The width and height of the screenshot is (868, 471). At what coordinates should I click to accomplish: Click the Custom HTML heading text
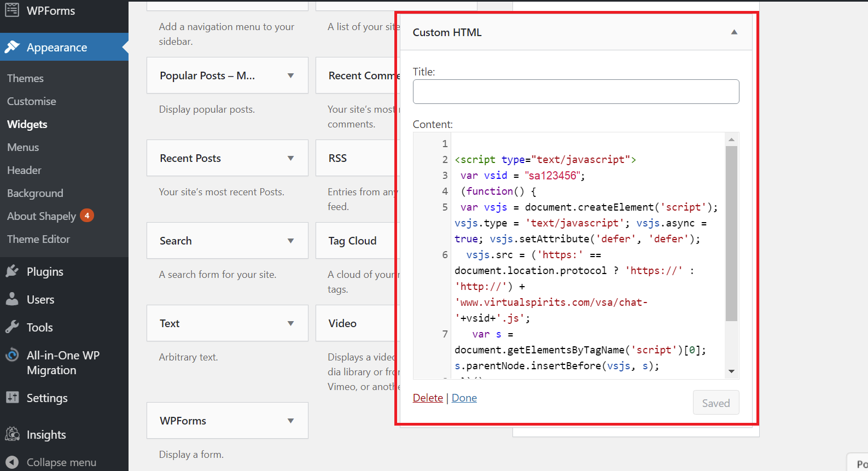447,32
